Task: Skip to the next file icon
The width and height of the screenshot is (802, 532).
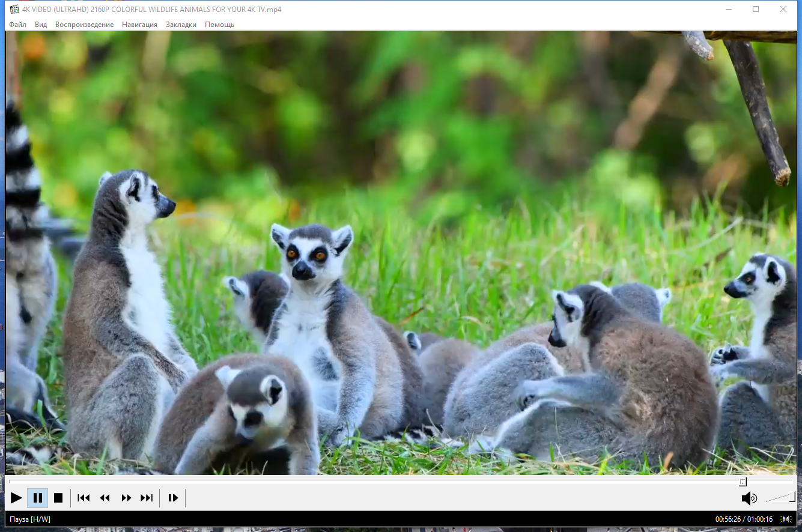Action: tap(147, 498)
